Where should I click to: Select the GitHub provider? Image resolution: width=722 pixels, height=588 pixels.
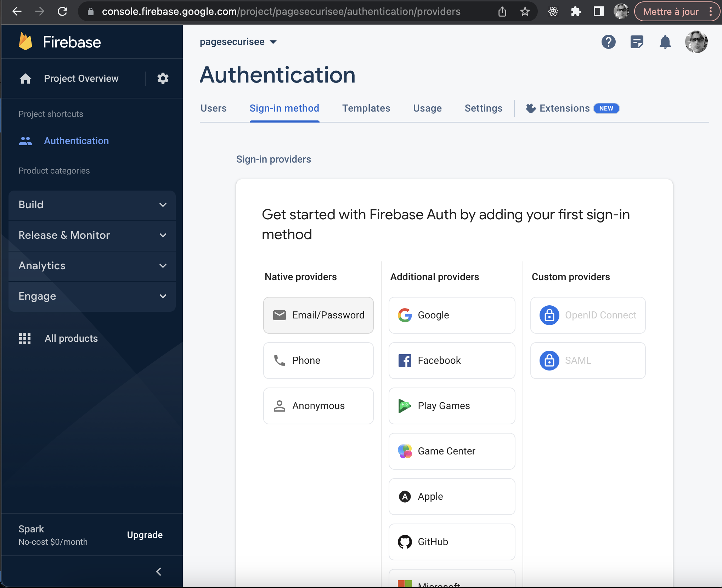pos(452,542)
